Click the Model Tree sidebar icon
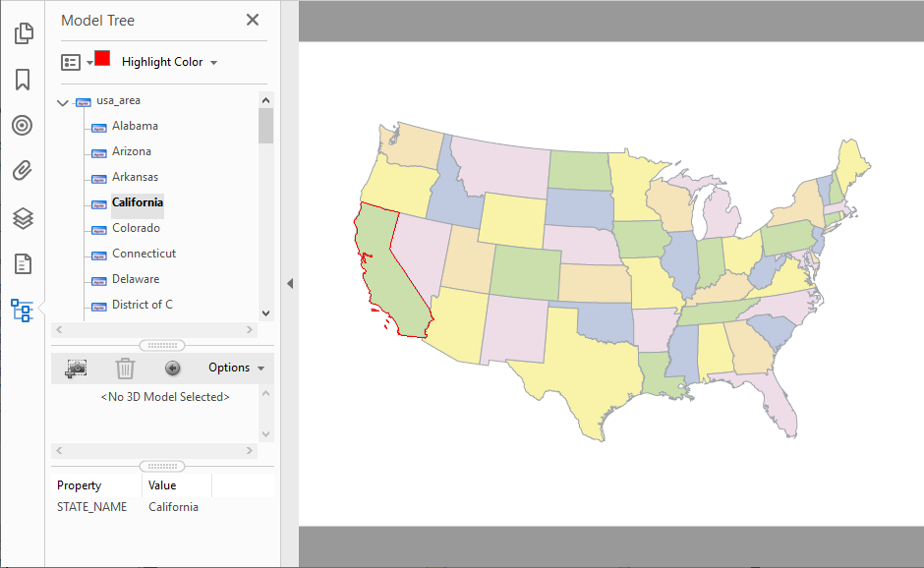Image resolution: width=924 pixels, height=568 pixels. pyautogui.click(x=23, y=311)
